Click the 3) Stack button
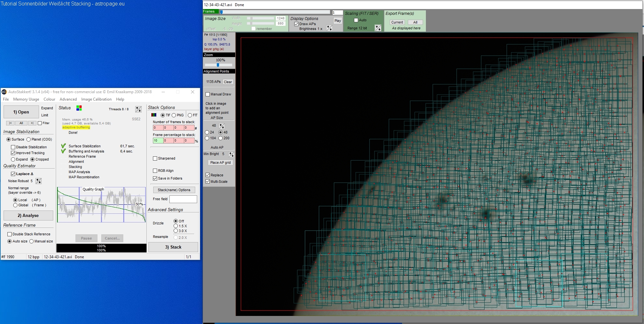The image size is (644, 324). (173, 247)
